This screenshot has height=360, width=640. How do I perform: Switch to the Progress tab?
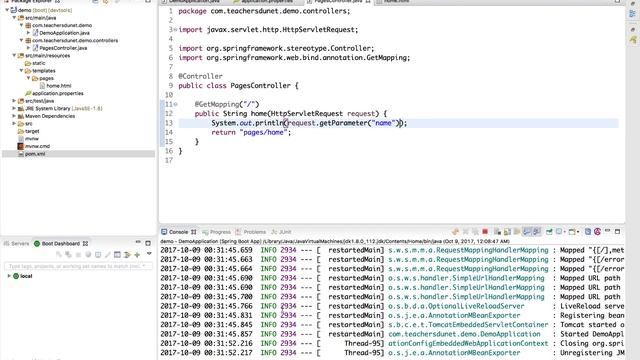(x=220, y=232)
